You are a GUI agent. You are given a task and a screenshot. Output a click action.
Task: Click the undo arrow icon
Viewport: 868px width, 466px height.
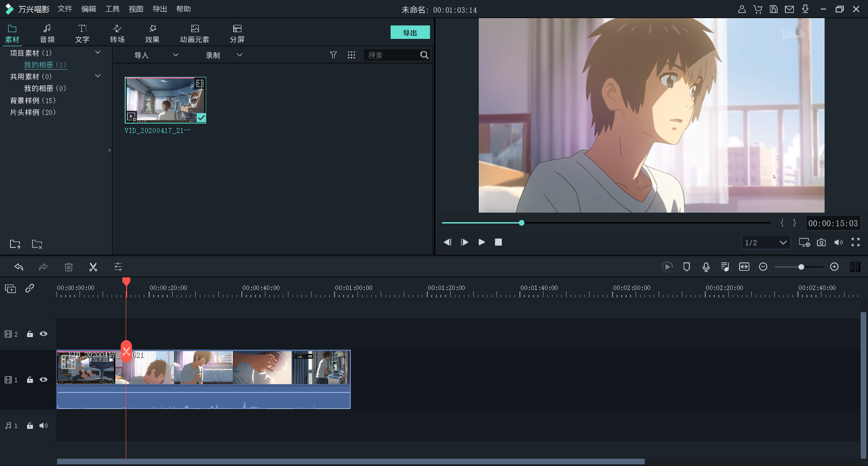[19, 267]
